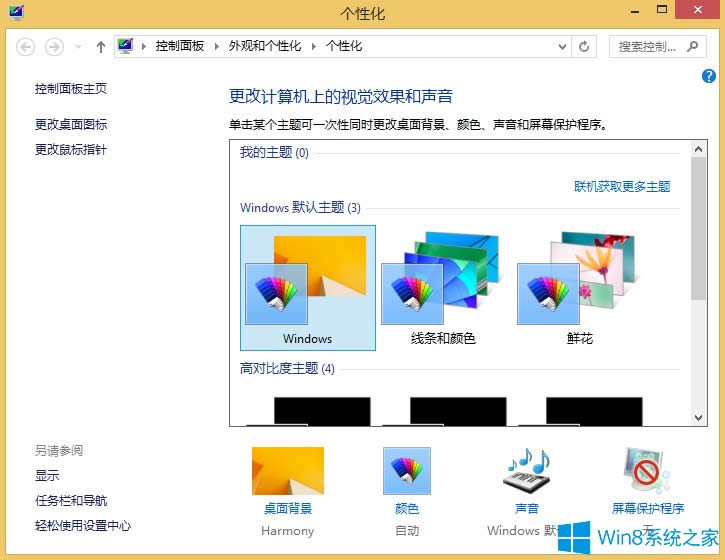Close the 个性化 window
Viewport: 725px width, 560px height.
698,9
